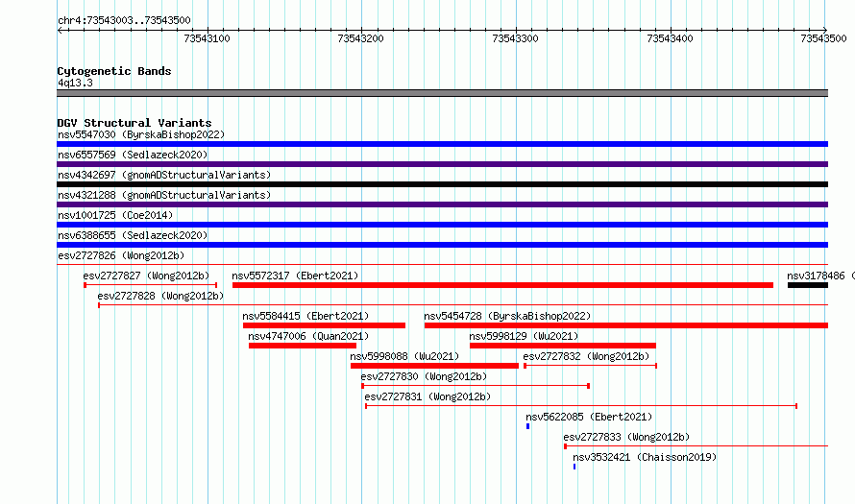
Task: Select the small blue nsv3532421 marker
Action: (574, 467)
